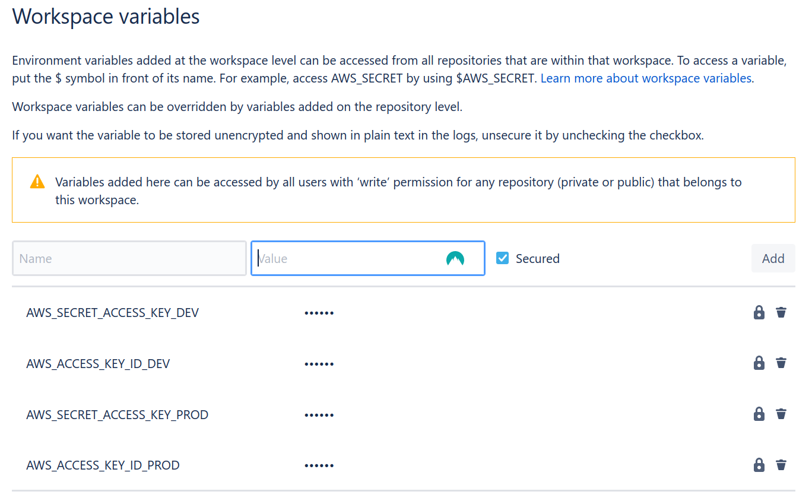Viewport: 812px width, 504px height.
Task: Click lock icon for AWS_ACCESS_KEY_ID_DEV
Action: pyautogui.click(x=759, y=363)
